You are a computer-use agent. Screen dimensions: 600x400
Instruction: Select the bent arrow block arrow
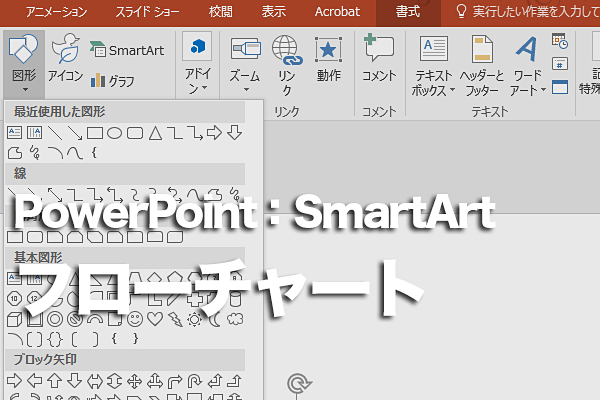(174, 381)
